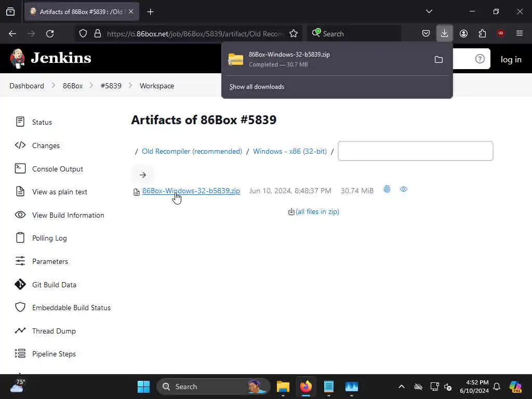This screenshot has height=399, width=532.
Task: Open tracking protection shield info
Action: click(83, 34)
